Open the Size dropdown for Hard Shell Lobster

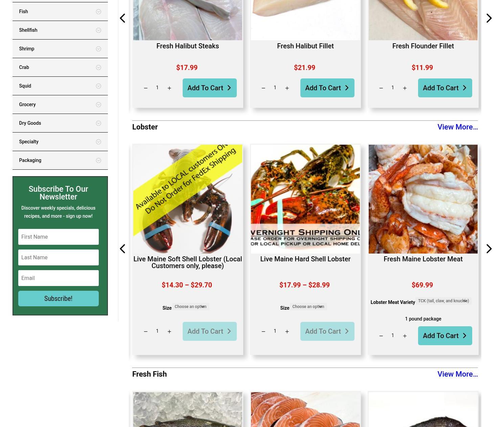(308, 307)
